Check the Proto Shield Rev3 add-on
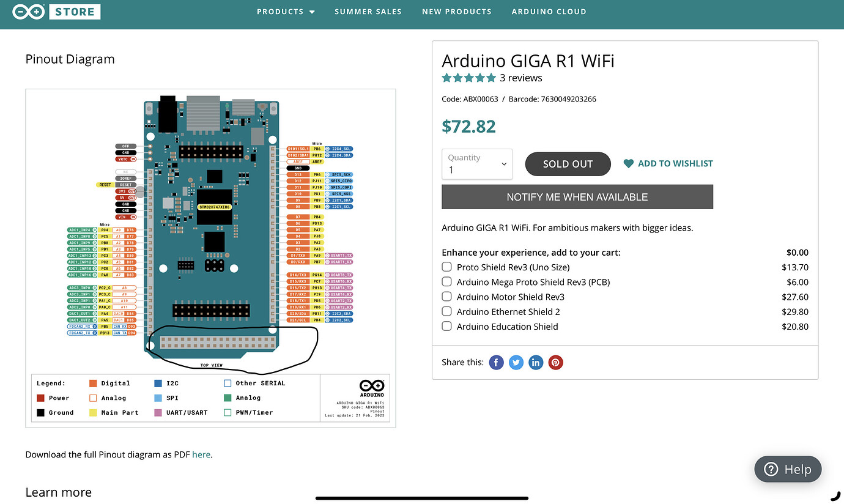 [x=446, y=267]
